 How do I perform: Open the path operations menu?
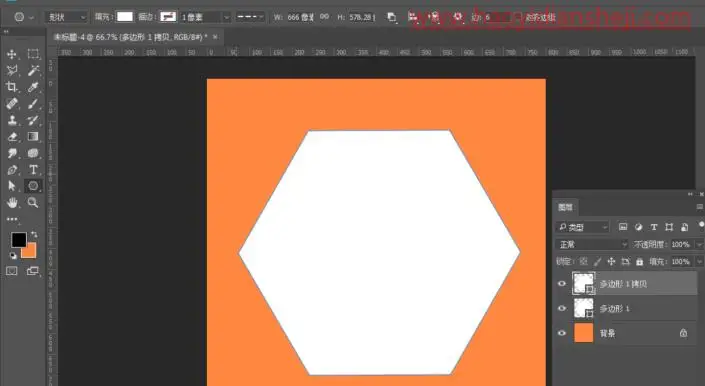(392, 17)
